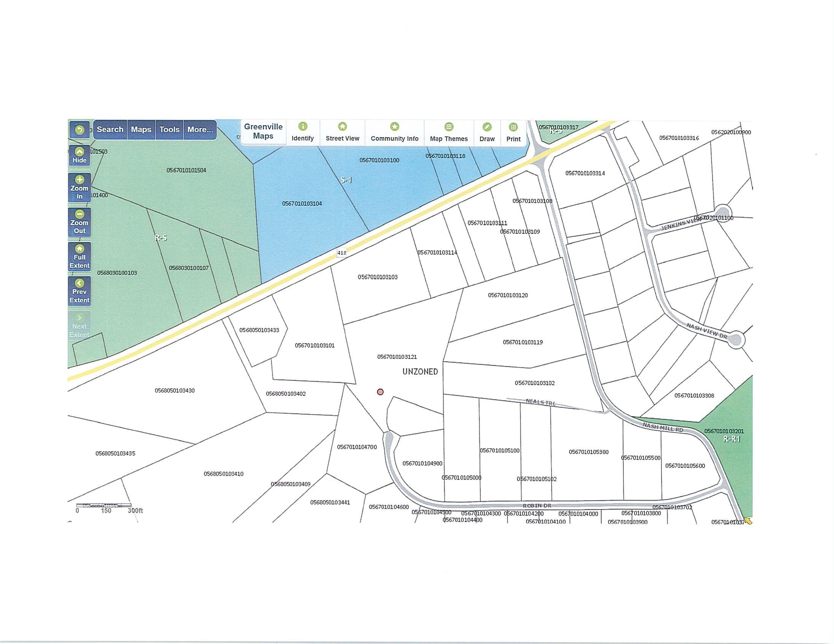Select parcel 0567010103104 in blue zone
Image resolution: width=834 pixels, height=644 pixels.
point(302,204)
